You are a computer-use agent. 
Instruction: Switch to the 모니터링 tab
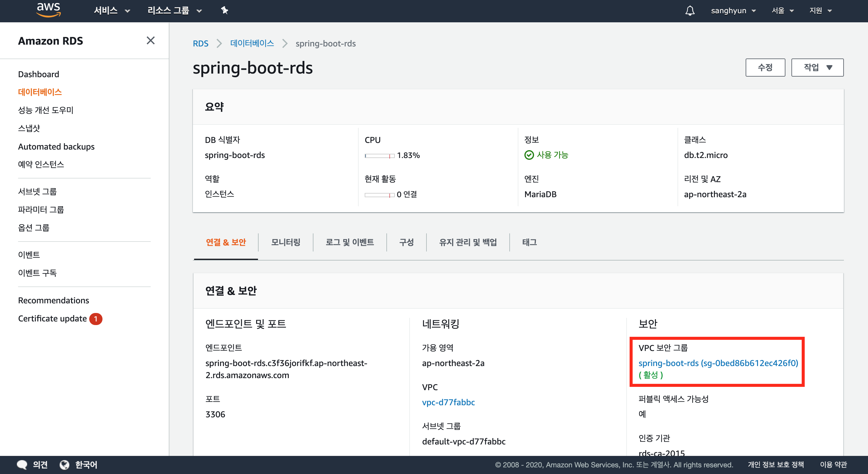(285, 242)
